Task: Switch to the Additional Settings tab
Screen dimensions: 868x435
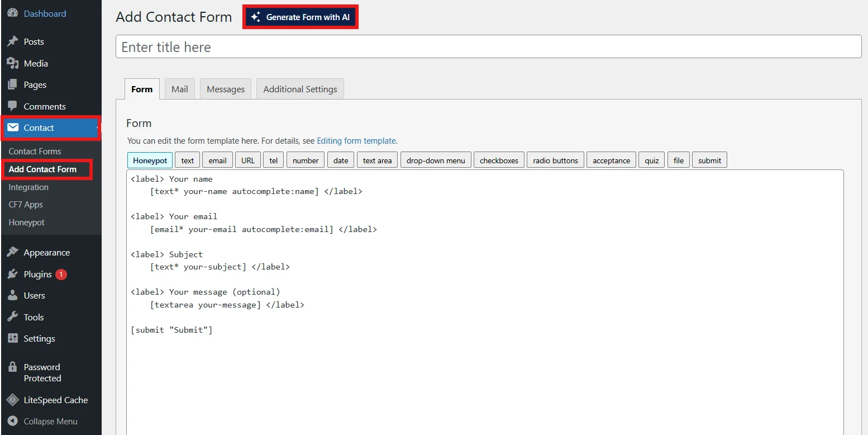Action: pos(300,89)
